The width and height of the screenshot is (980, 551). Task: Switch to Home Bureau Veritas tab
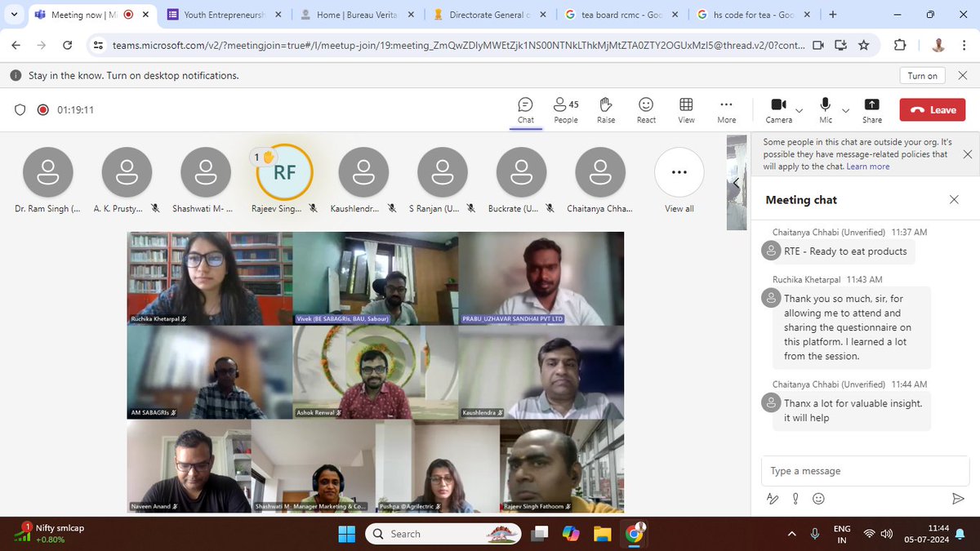[357, 14]
